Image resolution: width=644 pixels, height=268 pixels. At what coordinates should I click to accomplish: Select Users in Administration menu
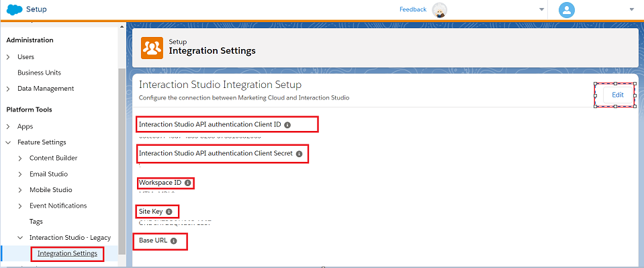point(26,57)
